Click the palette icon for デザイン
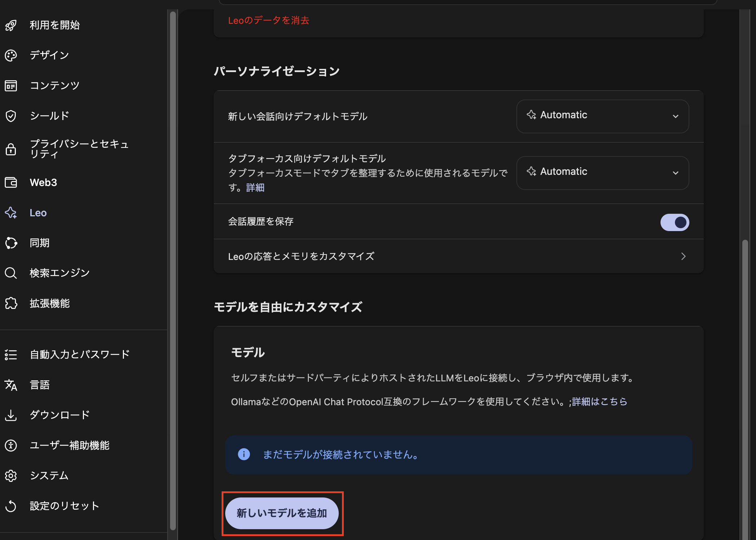Viewport: 756px width, 540px height. click(x=11, y=56)
